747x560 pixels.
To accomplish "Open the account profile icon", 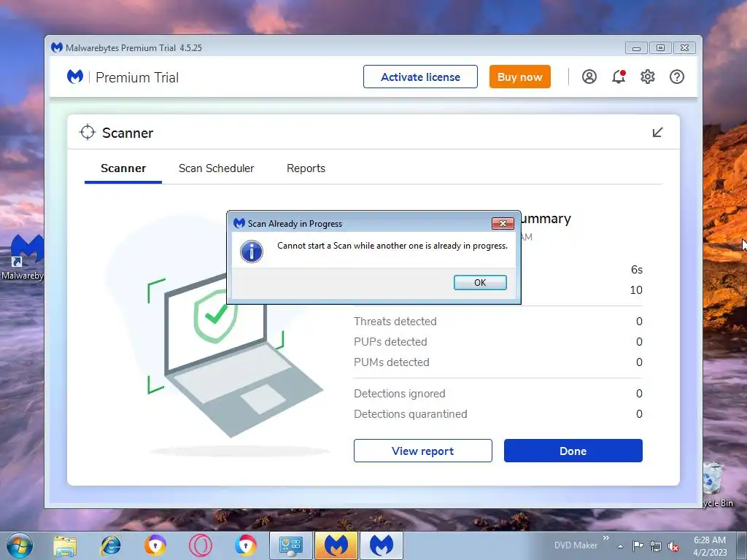I will pyautogui.click(x=589, y=77).
